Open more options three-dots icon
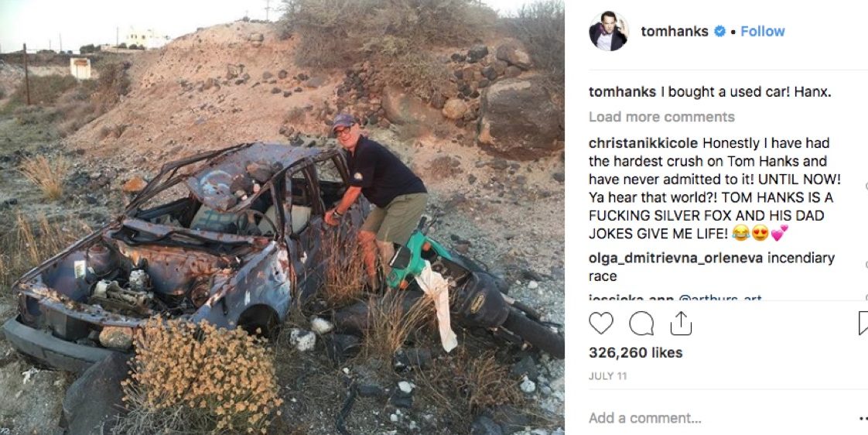This screenshot has height=435, width=868. [863, 418]
